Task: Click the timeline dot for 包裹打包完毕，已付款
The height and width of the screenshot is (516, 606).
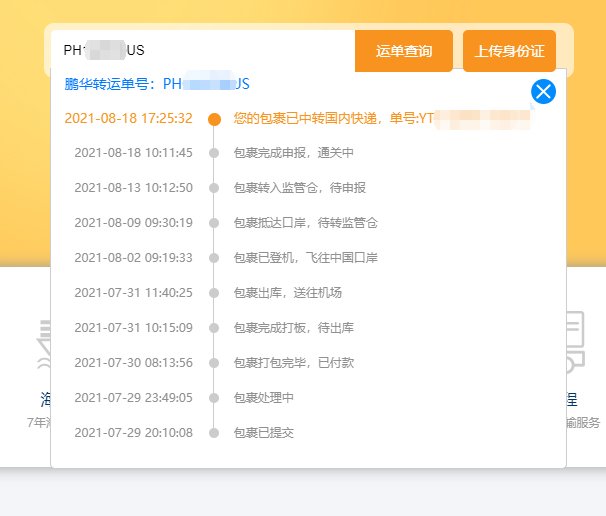Action: pyautogui.click(x=214, y=363)
